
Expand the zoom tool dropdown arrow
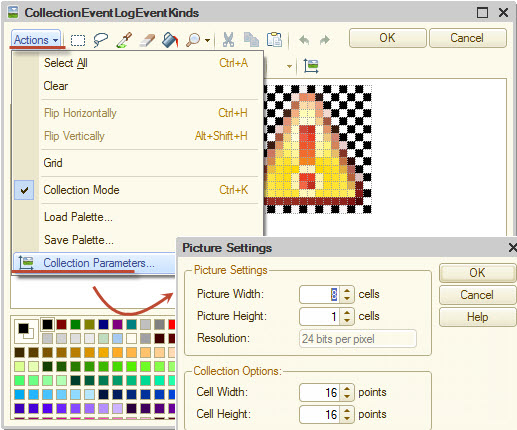(208, 40)
